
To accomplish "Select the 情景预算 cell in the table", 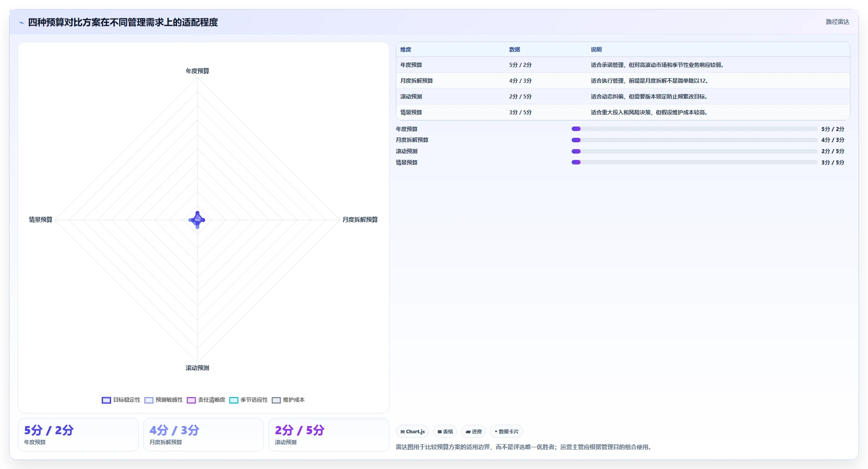I will (411, 113).
